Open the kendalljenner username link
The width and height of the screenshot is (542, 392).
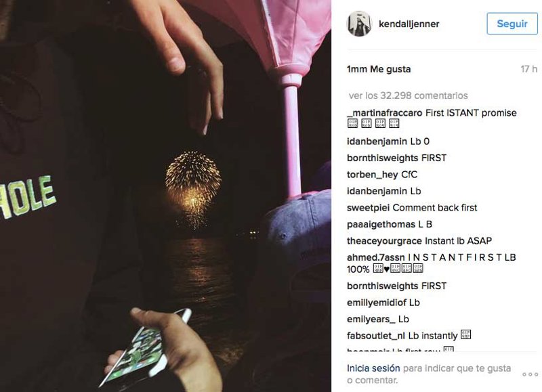(409, 24)
